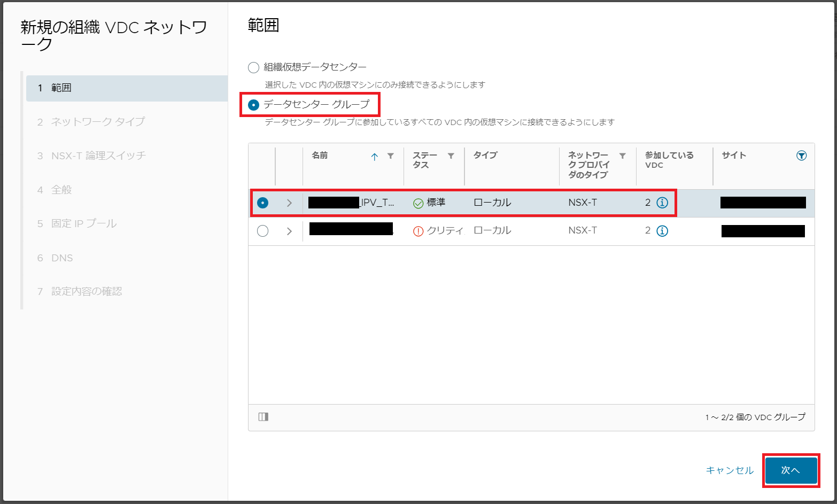Screen dimensions: 837x504
Task: Cancel the wizard with キャンセル
Action: click(730, 470)
